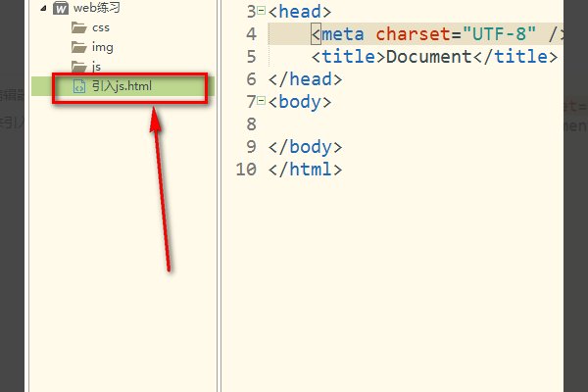Click the meta tag keyword

tap(343, 34)
